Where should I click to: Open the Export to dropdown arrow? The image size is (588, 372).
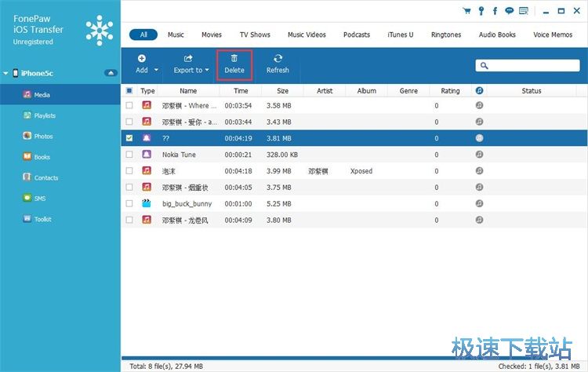(x=207, y=70)
